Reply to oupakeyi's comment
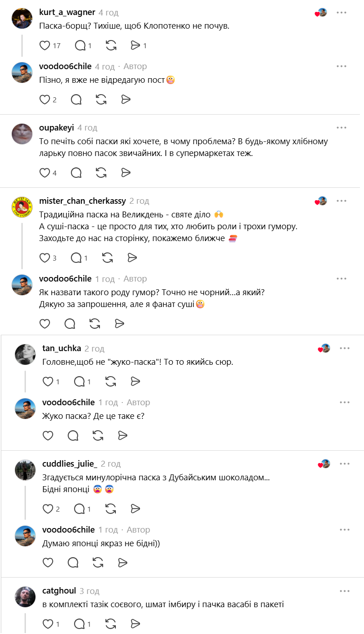The image size is (364, 634). [76, 173]
